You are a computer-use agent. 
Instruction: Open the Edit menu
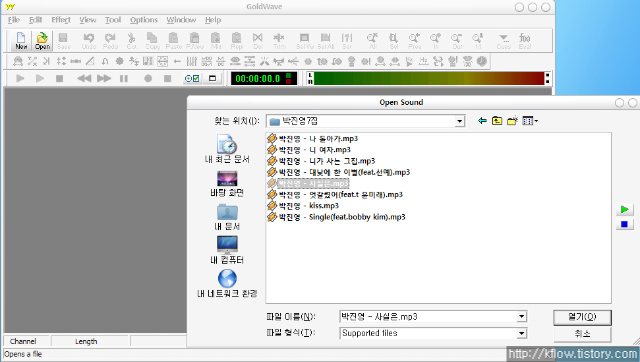pyautogui.click(x=36, y=20)
